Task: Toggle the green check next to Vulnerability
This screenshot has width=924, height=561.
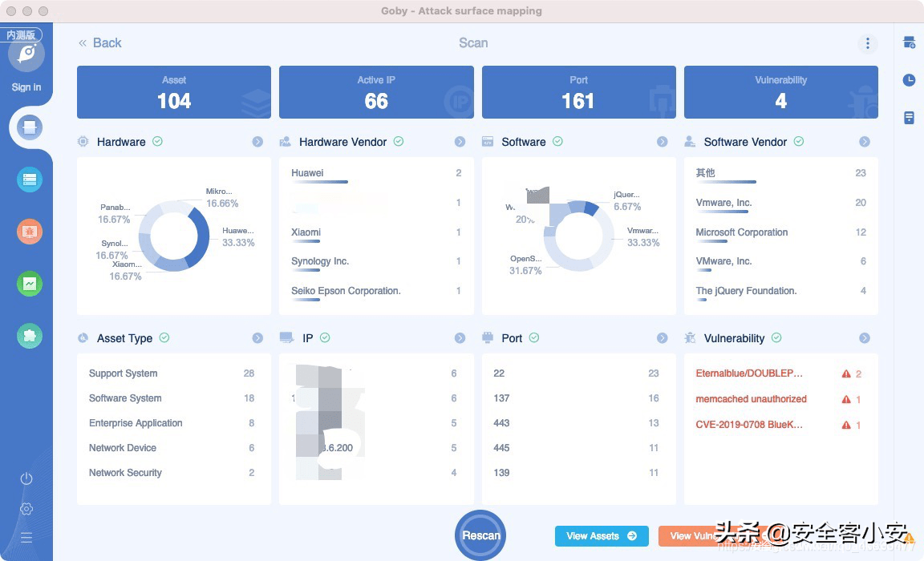Action: (x=776, y=338)
